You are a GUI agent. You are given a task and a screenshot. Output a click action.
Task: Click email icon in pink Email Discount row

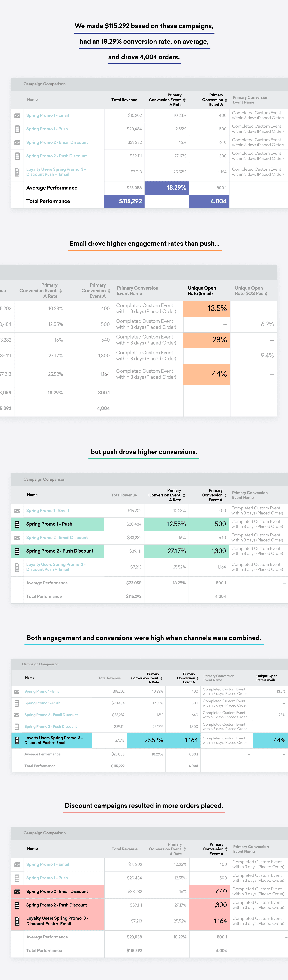coord(17,891)
